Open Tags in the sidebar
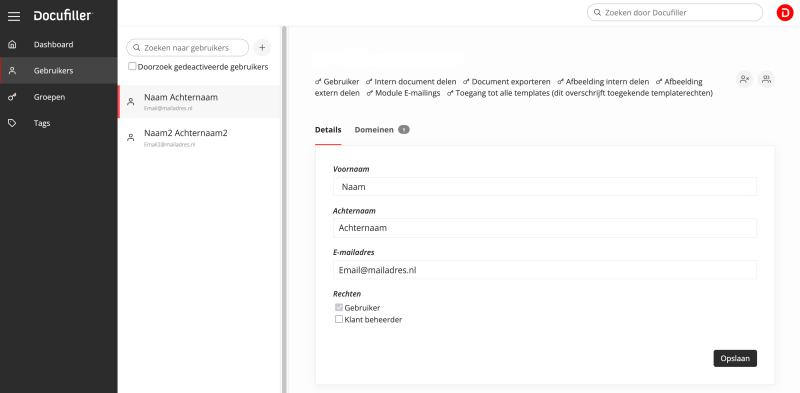 [59, 123]
